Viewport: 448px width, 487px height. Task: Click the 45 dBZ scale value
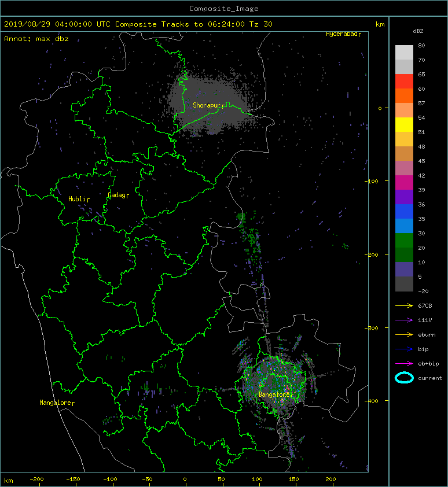click(x=421, y=161)
